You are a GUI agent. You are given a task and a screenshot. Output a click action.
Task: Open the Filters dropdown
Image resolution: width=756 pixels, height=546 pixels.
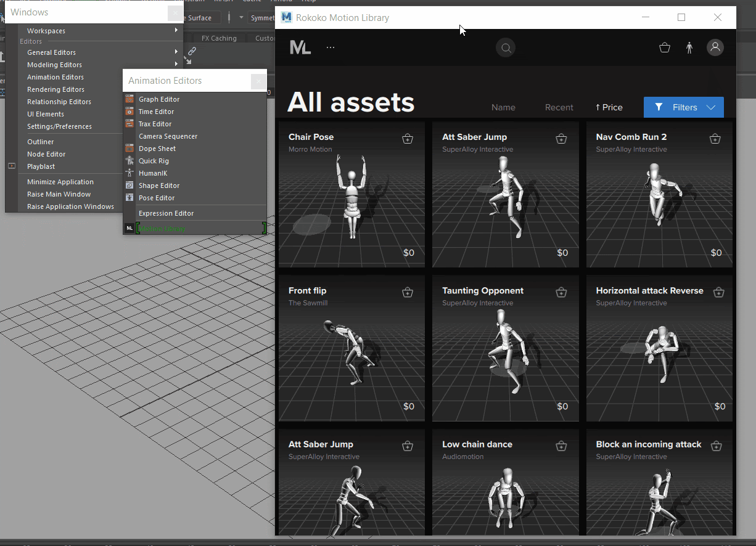pyautogui.click(x=684, y=107)
